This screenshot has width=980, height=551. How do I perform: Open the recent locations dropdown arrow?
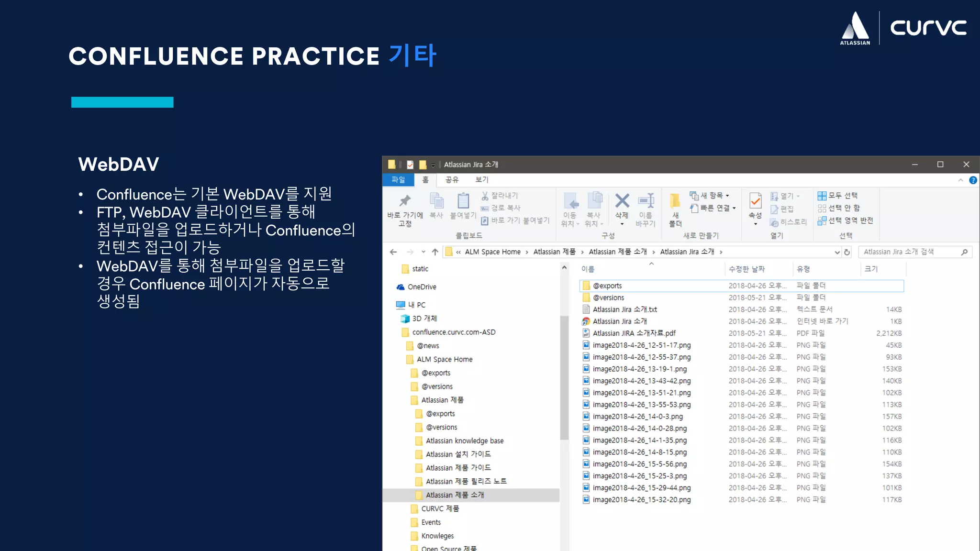(x=423, y=252)
